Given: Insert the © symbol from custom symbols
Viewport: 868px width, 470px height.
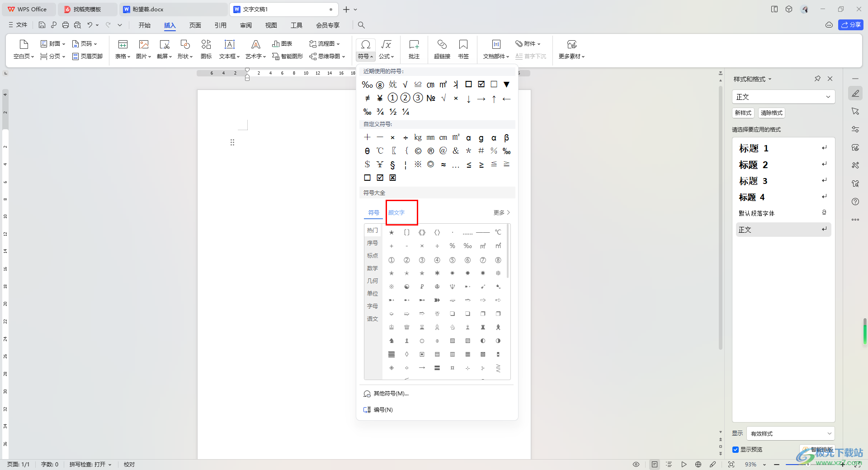Looking at the screenshot, I should 418,151.
